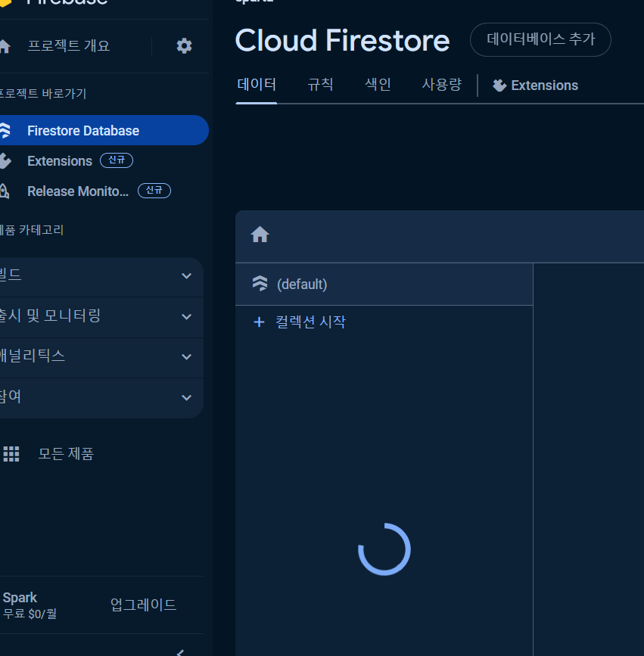Click the 업그레이드 plan button

click(144, 605)
